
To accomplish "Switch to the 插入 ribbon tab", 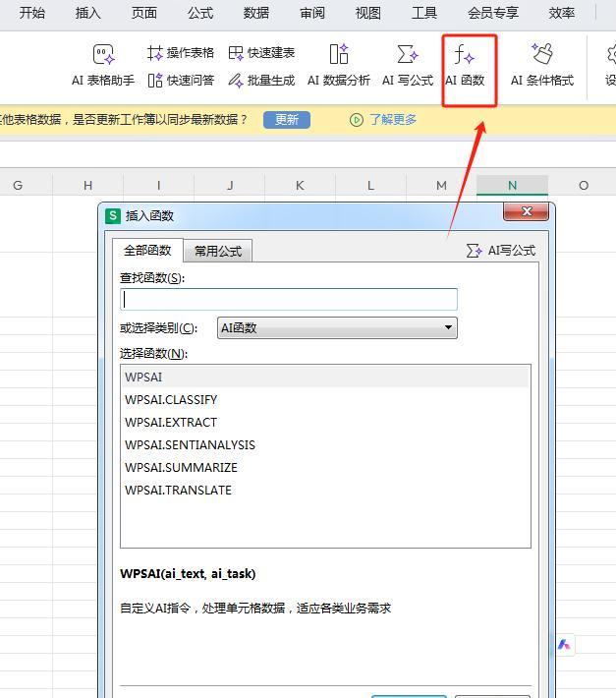I will coord(88,14).
